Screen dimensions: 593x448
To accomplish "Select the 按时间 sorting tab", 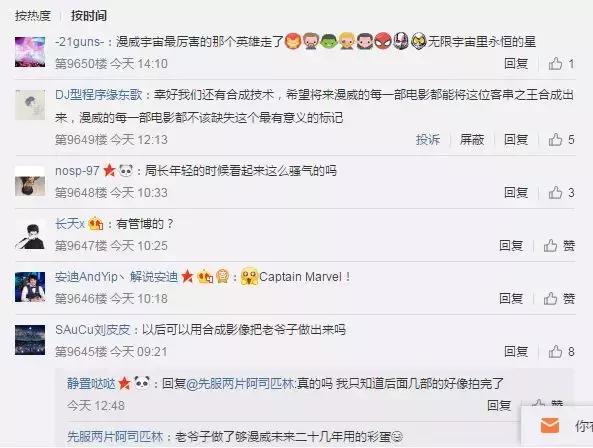I will coord(88,16).
